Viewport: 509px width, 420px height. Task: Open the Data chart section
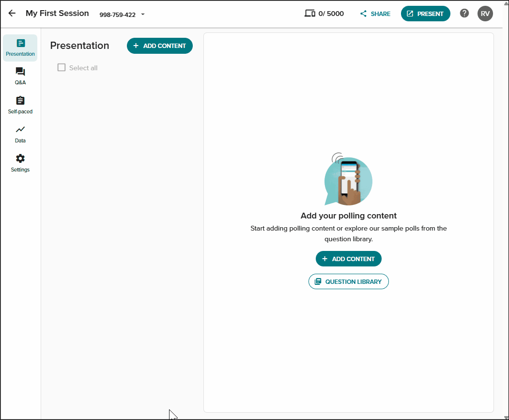[20, 135]
